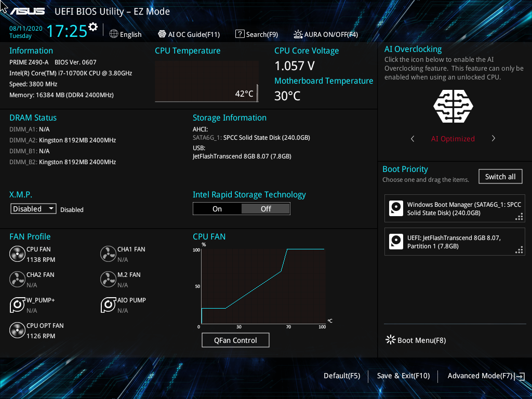The width and height of the screenshot is (532, 399).
Task: Select the AIO PUMP icon
Action: click(x=108, y=305)
